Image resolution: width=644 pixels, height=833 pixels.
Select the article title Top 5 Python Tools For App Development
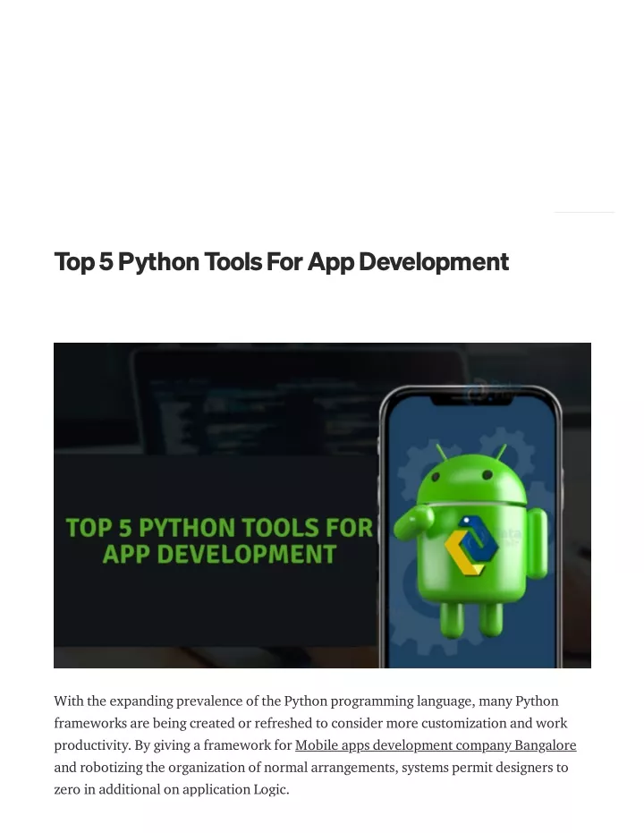282,262
